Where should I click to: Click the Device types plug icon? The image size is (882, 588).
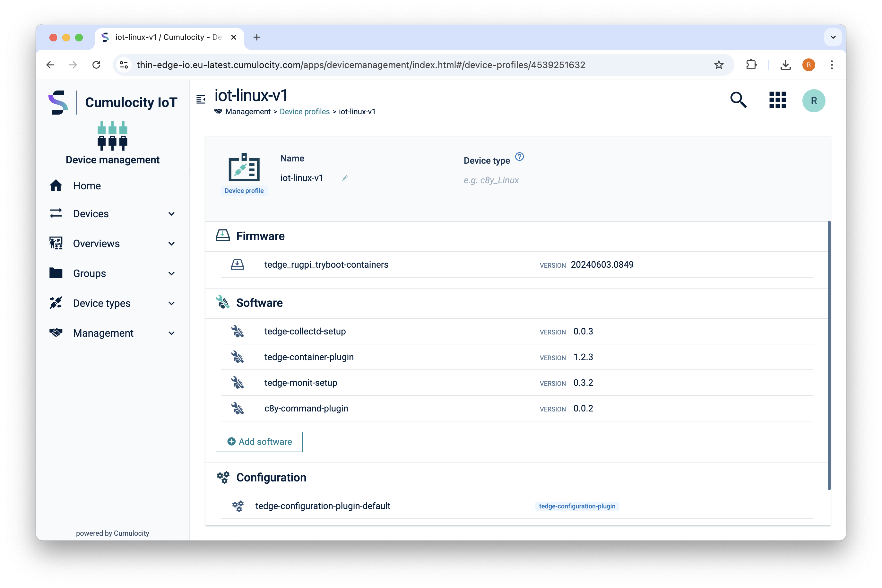pyautogui.click(x=56, y=303)
